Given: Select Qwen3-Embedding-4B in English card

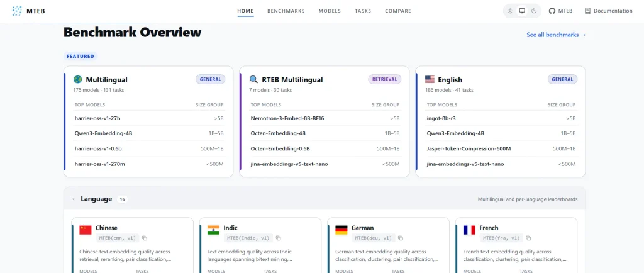Looking at the screenshot, I should click(x=501, y=133).
